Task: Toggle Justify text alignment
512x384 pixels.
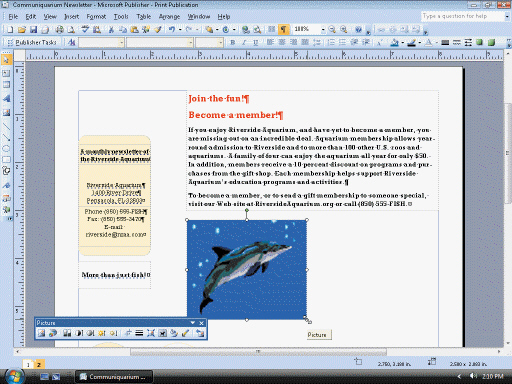Action: pyautogui.click(x=305, y=42)
